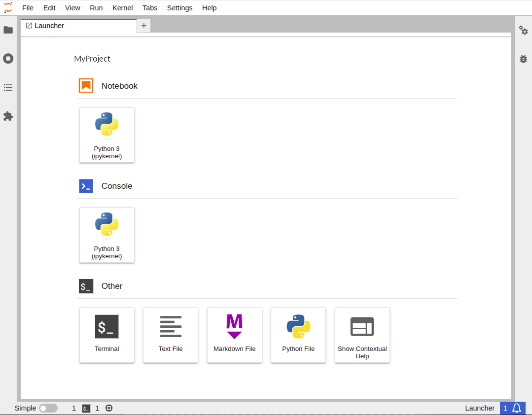
Task: Open a new Terminal from launcher
Action: pyautogui.click(x=107, y=335)
